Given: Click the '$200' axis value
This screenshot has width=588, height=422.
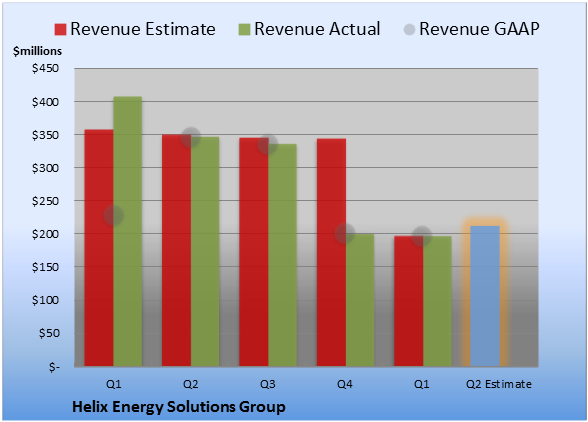Looking at the screenshot, I should click(45, 234).
